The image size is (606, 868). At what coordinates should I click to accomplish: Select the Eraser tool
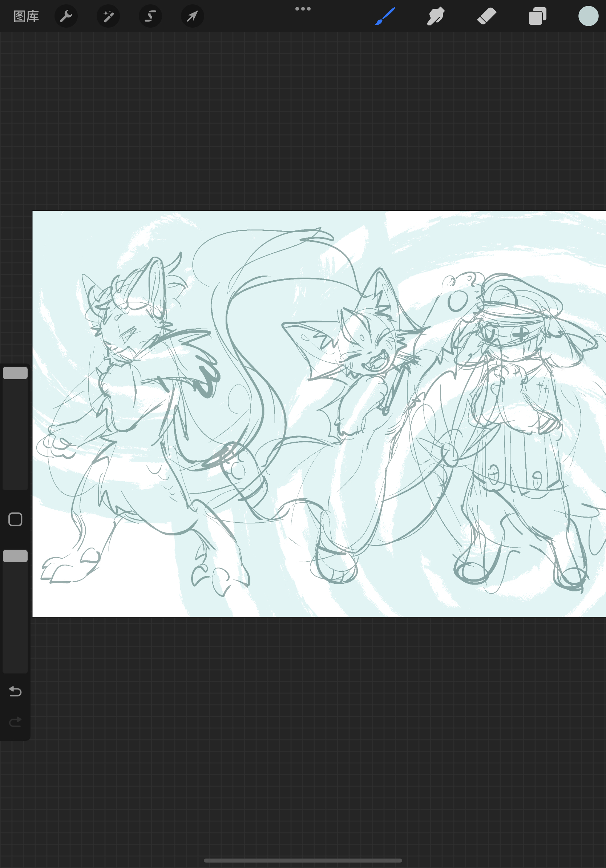486,16
